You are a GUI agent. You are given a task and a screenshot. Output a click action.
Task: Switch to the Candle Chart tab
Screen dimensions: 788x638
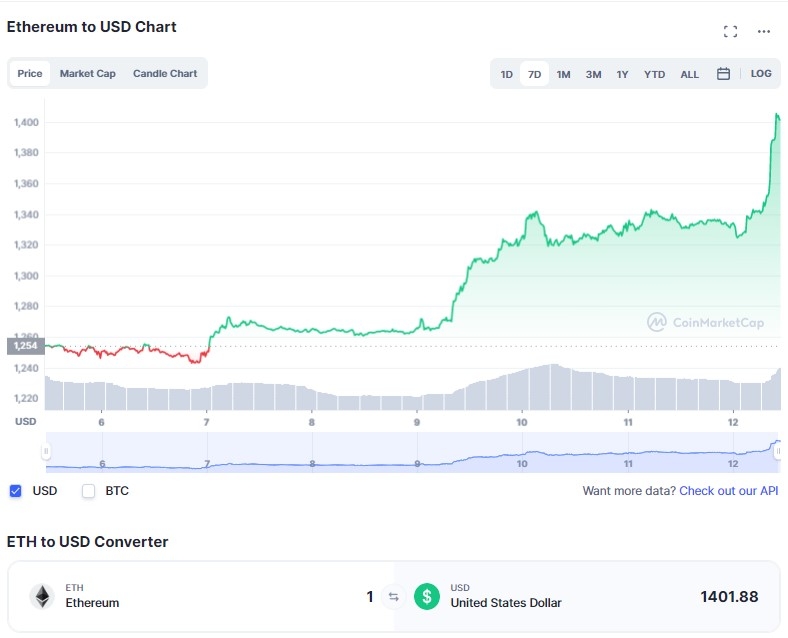pos(165,73)
